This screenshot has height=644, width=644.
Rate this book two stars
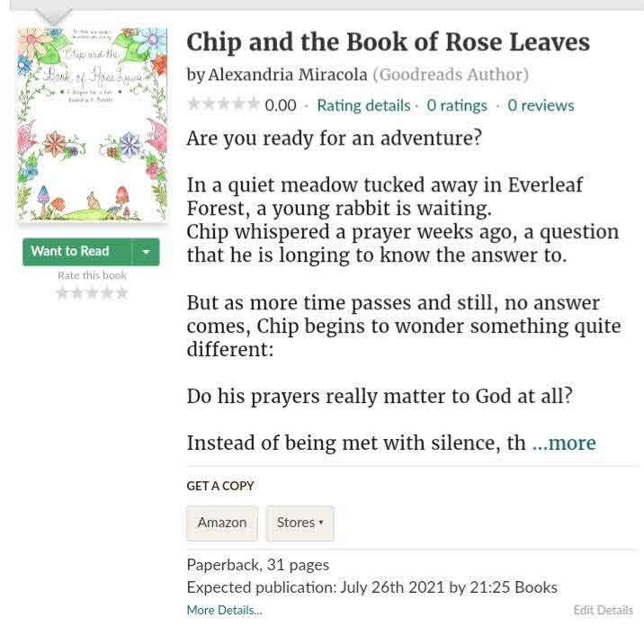pos(76,293)
